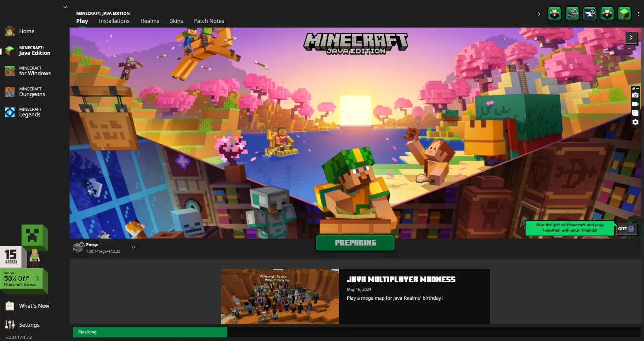This screenshot has width=644, height=341.
Task: Open the Java Multiplayer Madness article thumbnail
Action: [280, 296]
